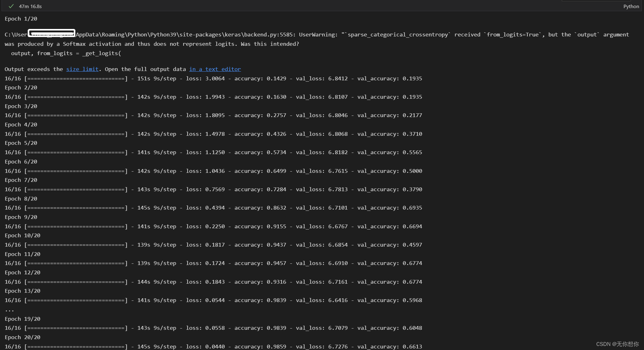Viewport: 644px width, 350px height.
Task: Click the first epoch loss 3.0064 value
Action: (215, 78)
